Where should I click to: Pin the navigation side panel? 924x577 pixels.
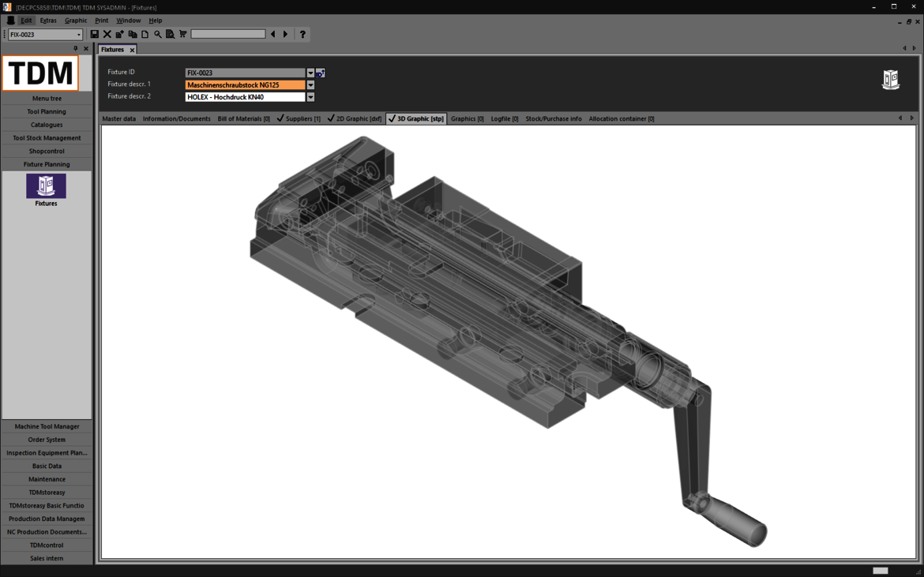pyautogui.click(x=76, y=49)
